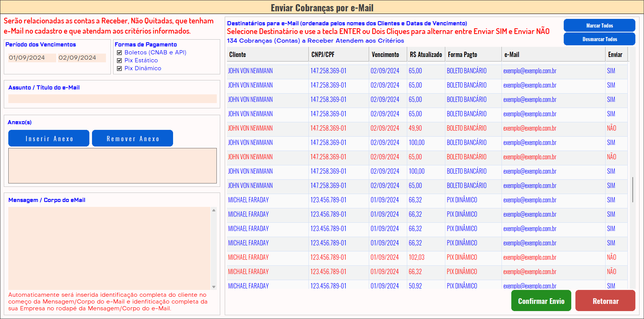Viewport: 644px width, 319px height.
Task: Select Michael Faraday row with 102,03
Action: 427,257
